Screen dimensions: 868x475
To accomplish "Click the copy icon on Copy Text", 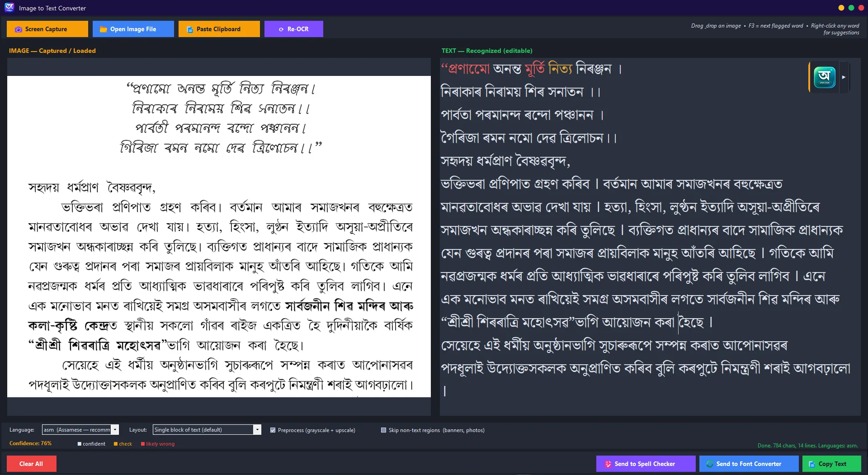I will pos(812,464).
